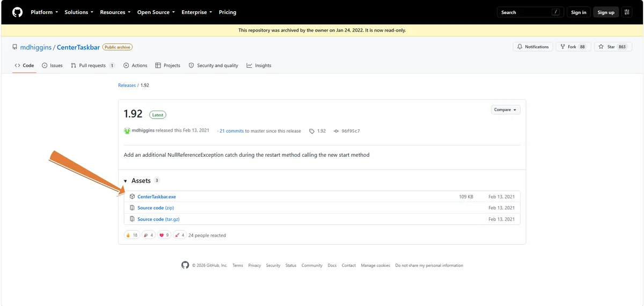Open the 1.92 tag link
This screenshot has width=644, height=306.
click(x=318, y=131)
